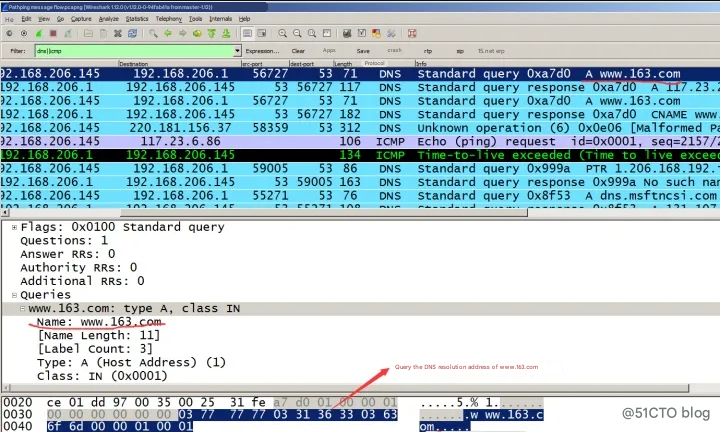
Task: Jump to the first packet
Action: point(212,33)
